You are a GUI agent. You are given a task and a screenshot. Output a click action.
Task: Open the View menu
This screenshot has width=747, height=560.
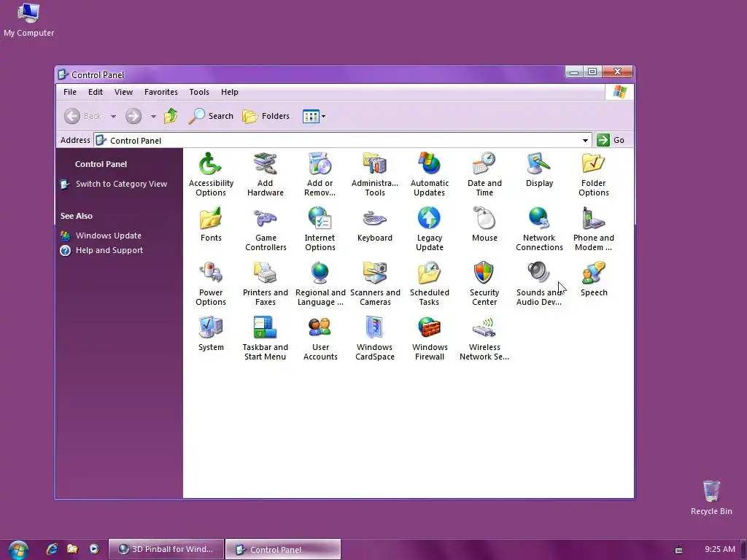pyautogui.click(x=123, y=92)
